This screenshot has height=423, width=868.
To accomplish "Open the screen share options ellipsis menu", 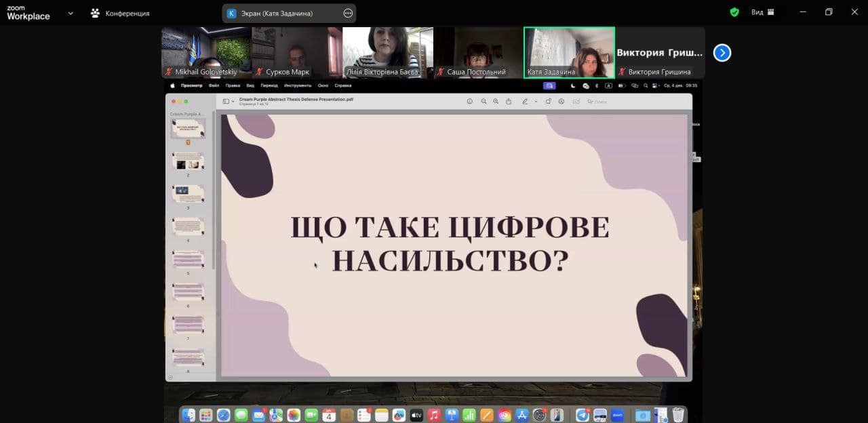I will [x=348, y=13].
